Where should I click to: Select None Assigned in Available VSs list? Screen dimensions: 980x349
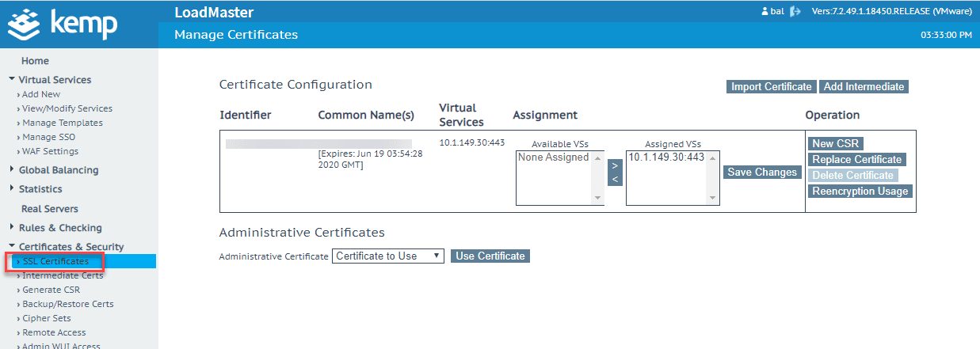553,157
